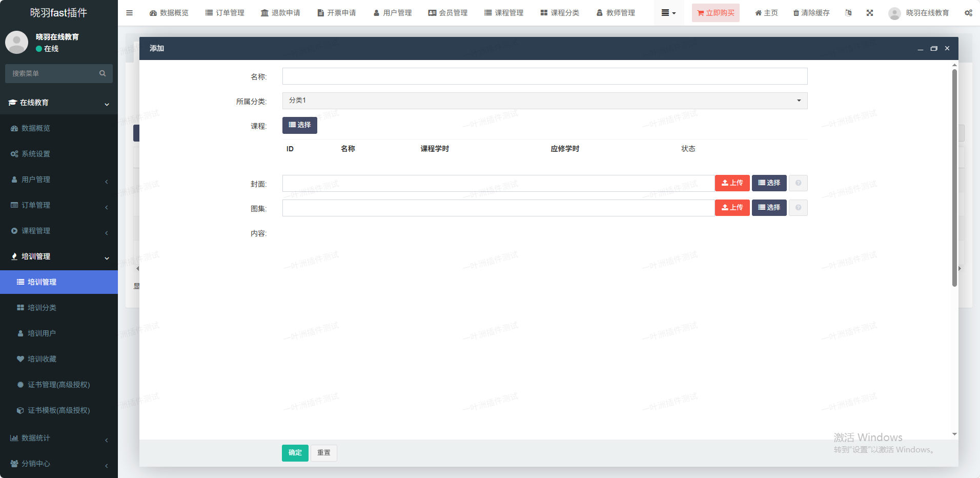Expand the 用户管理 sidebar menu
Screen dimensions: 980x478
click(x=59, y=180)
